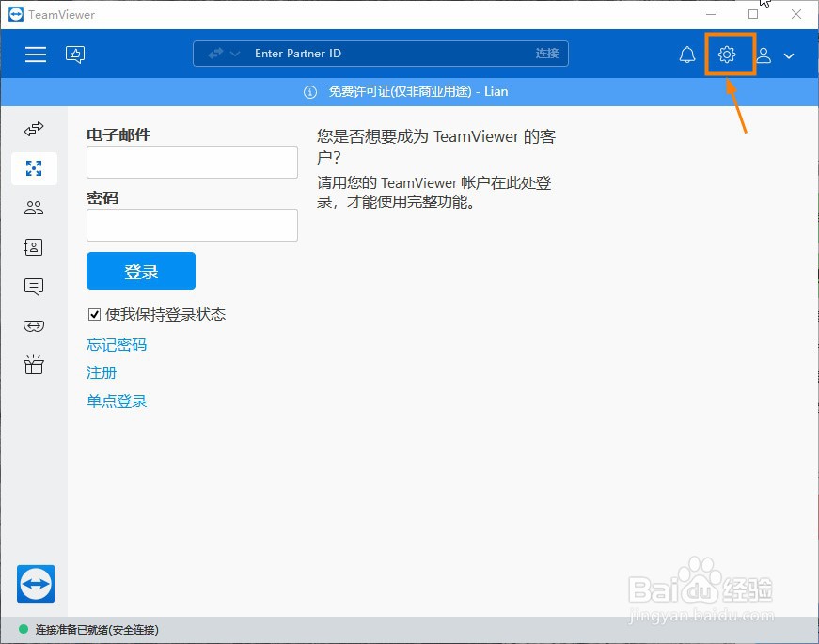Click the 密码 password input field
Screen dimensions: 819x644
point(192,225)
